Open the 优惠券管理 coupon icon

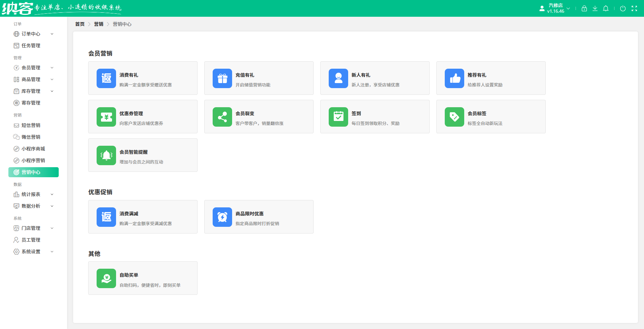click(106, 117)
